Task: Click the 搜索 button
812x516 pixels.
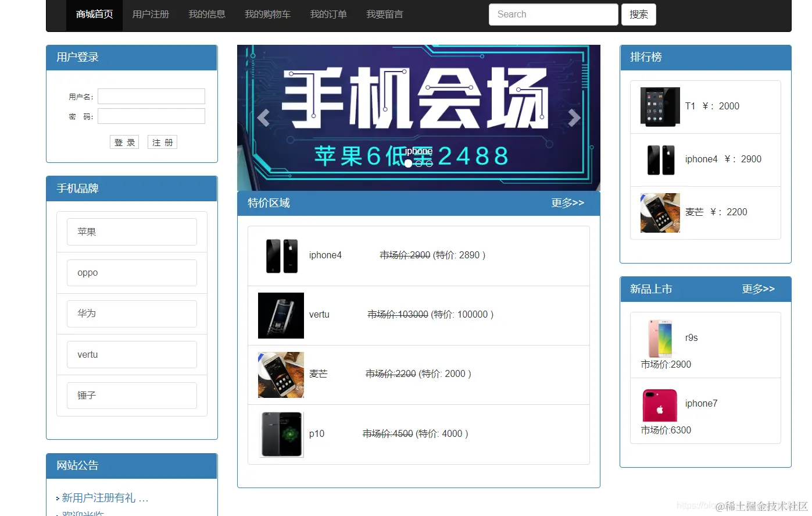Action: pyautogui.click(x=639, y=15)
